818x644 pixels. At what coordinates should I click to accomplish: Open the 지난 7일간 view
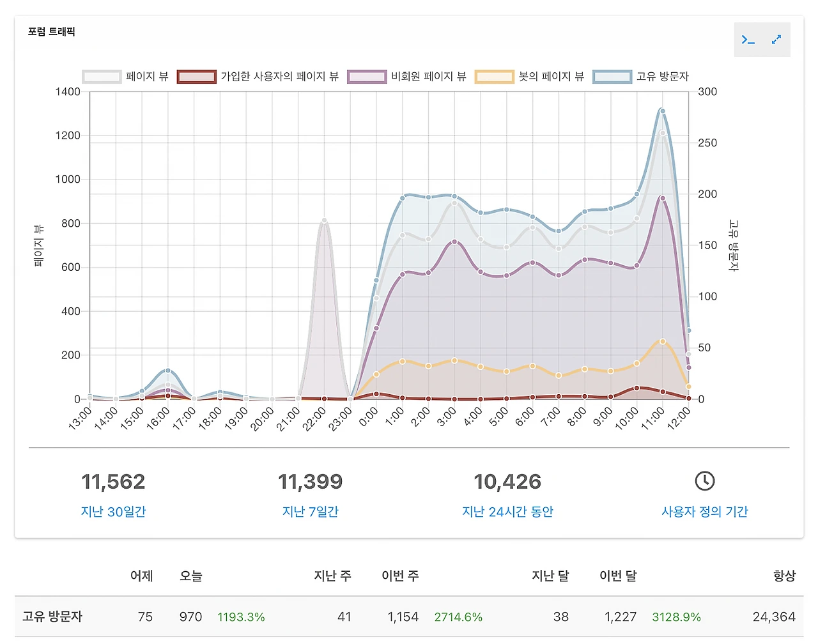(x=310, y=511)
